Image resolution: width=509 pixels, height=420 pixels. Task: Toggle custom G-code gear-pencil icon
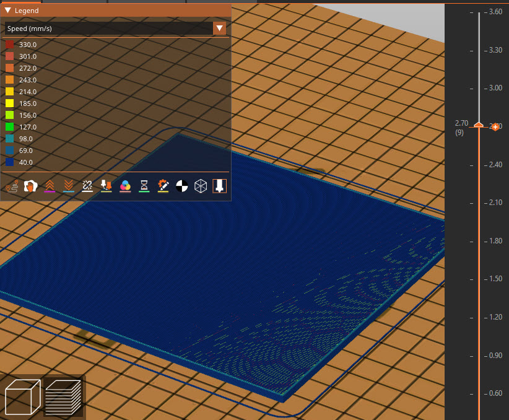click(163, 186)
